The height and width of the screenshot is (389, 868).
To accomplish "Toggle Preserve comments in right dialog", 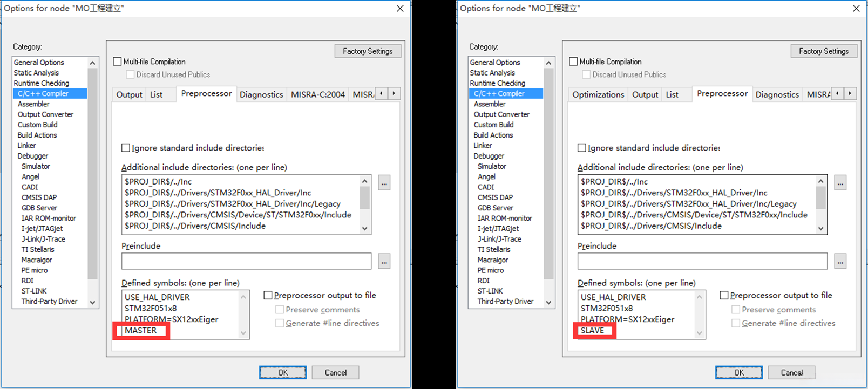I will click(x=736, y=310).
